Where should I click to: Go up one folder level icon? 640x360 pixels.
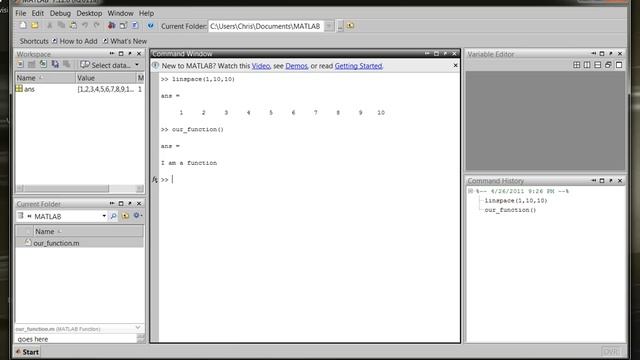tap(350, 26)
